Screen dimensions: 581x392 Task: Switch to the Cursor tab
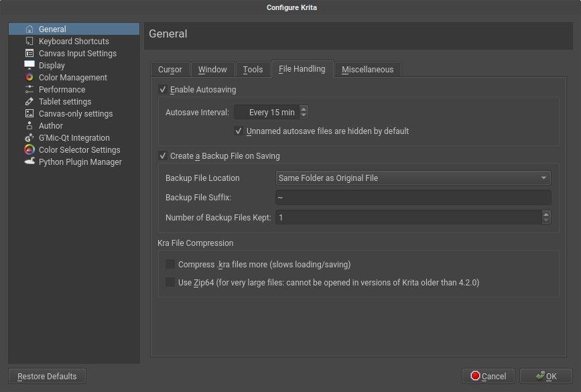pyautogui.click(x=170, y=69)
